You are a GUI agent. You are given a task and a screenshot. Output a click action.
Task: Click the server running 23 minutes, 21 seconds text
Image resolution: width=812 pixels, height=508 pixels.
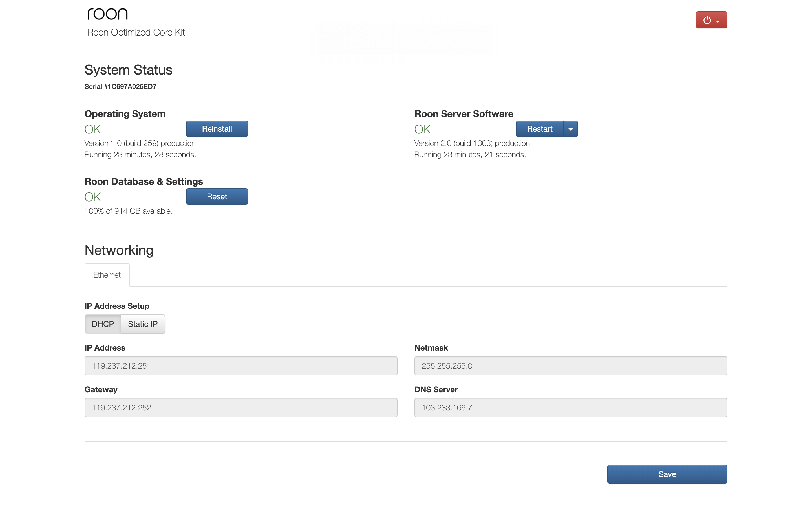470,155
